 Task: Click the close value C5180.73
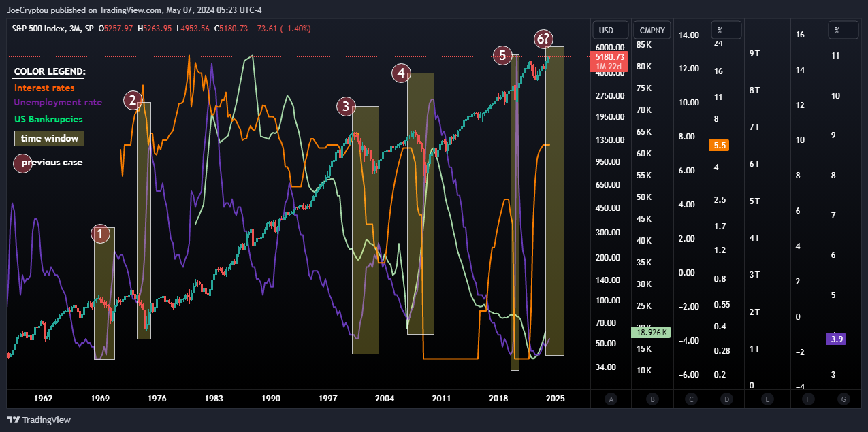(x=231, y=29)
